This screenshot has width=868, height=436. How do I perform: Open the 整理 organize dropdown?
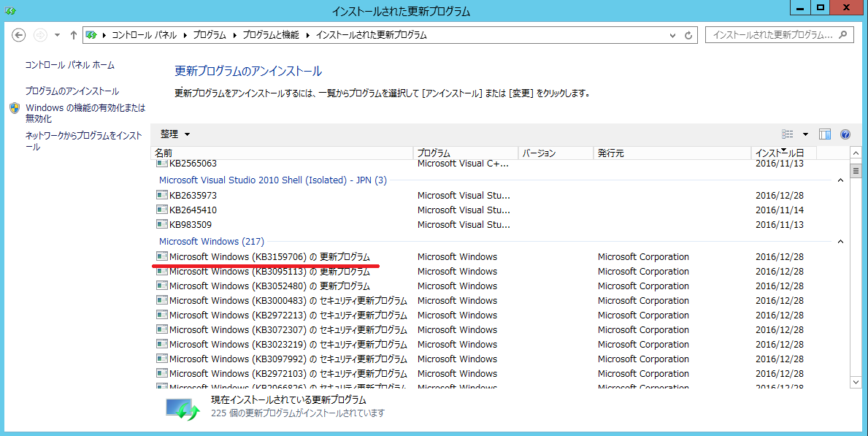coord(175,134)
